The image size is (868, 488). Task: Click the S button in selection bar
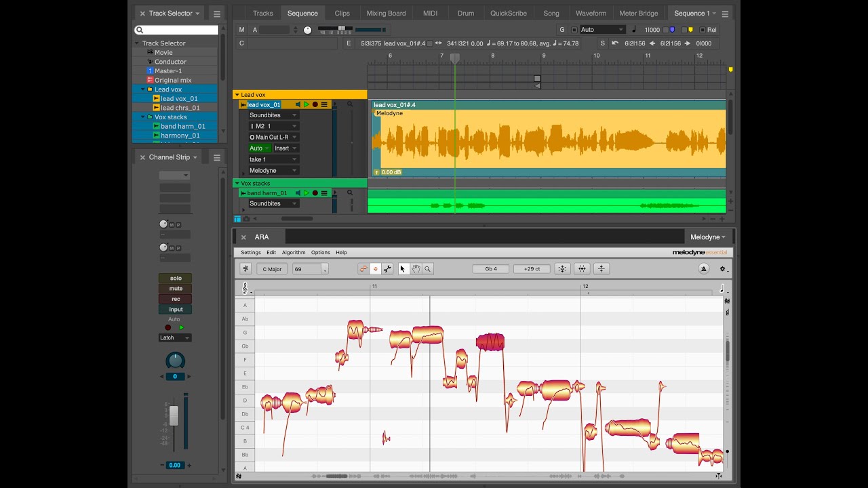(602, 43)
